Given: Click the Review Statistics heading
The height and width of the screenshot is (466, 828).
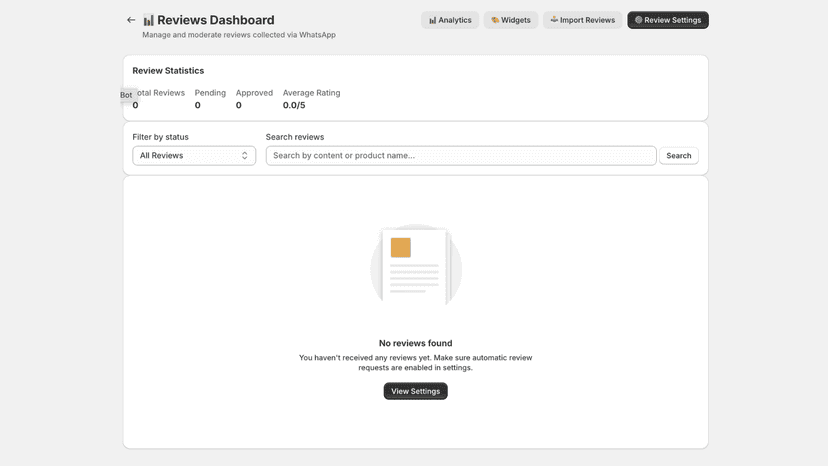Looking at the screenshot, I should (x=168, y=70).
